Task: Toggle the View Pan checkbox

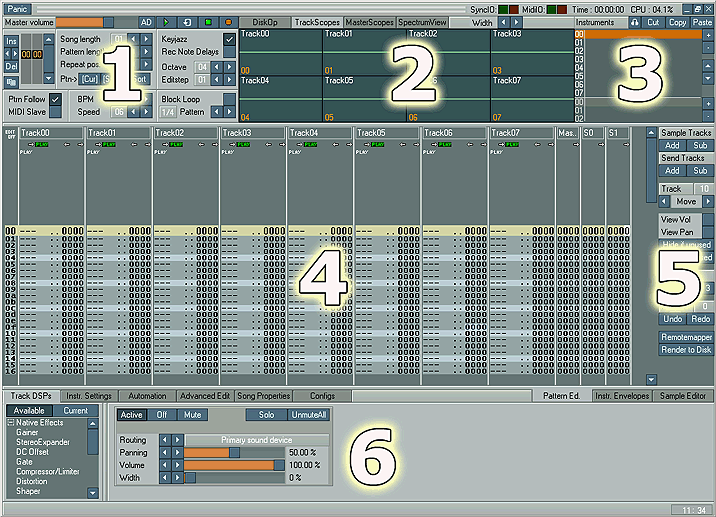Action: coord(708,232)
